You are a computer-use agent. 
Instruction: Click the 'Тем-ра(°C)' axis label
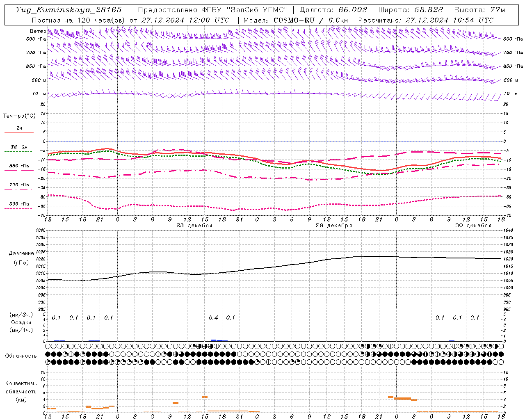[x=19, y=116]
